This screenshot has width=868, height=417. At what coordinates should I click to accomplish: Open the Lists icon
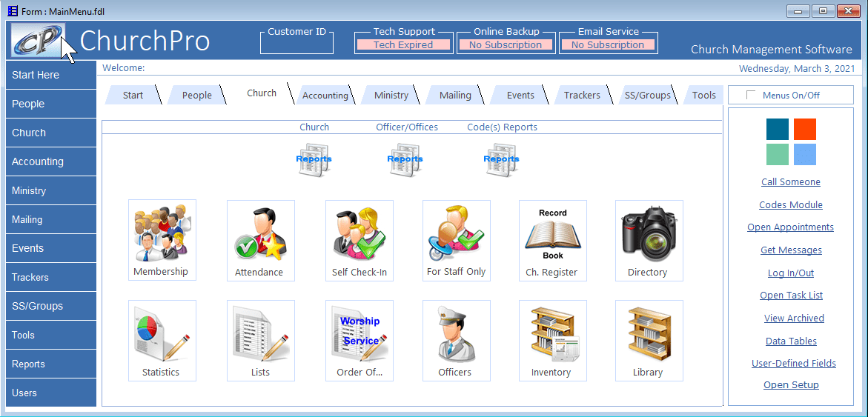coord(261,341)
